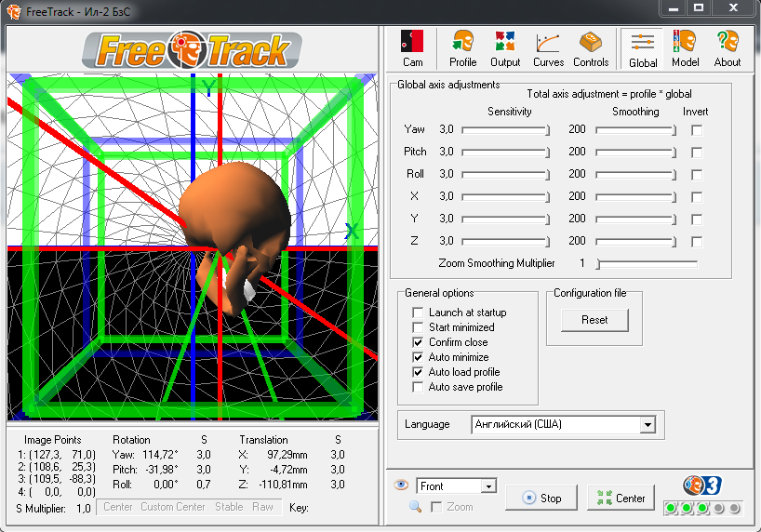Open the Model tab icon
The image size is (761, 532).
pos(685,42)
